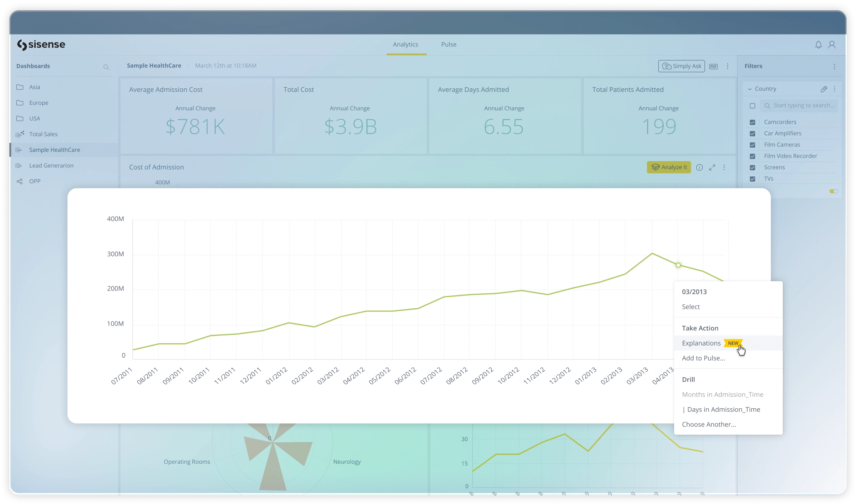This screenshot has height=504, width=856.
Task: Click the Start typing to search field
Action: (x=799, y=105)
